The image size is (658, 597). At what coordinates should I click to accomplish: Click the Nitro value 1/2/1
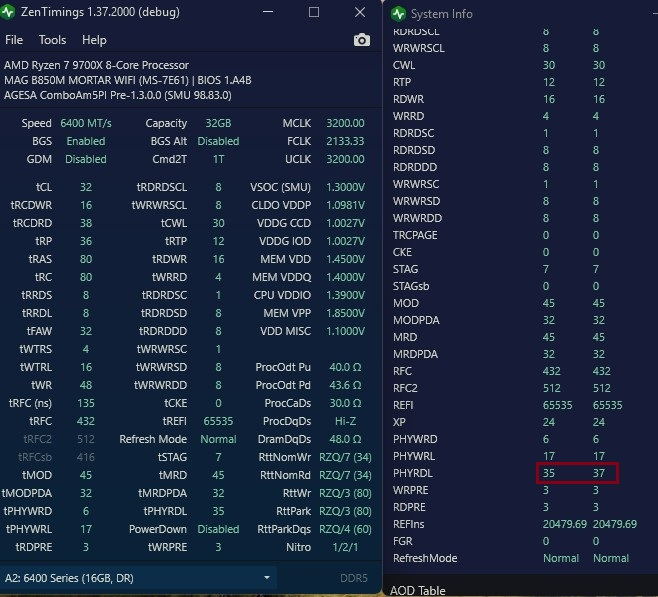click(345, 547)
